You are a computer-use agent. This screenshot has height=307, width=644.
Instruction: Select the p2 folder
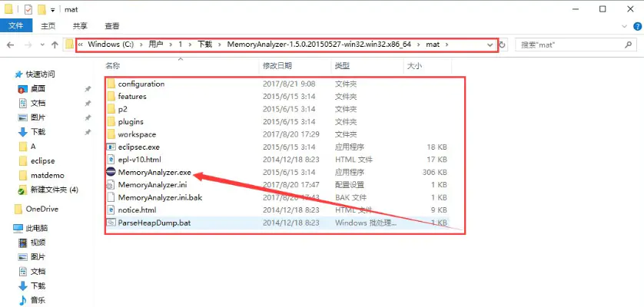[x=123, y=109]
